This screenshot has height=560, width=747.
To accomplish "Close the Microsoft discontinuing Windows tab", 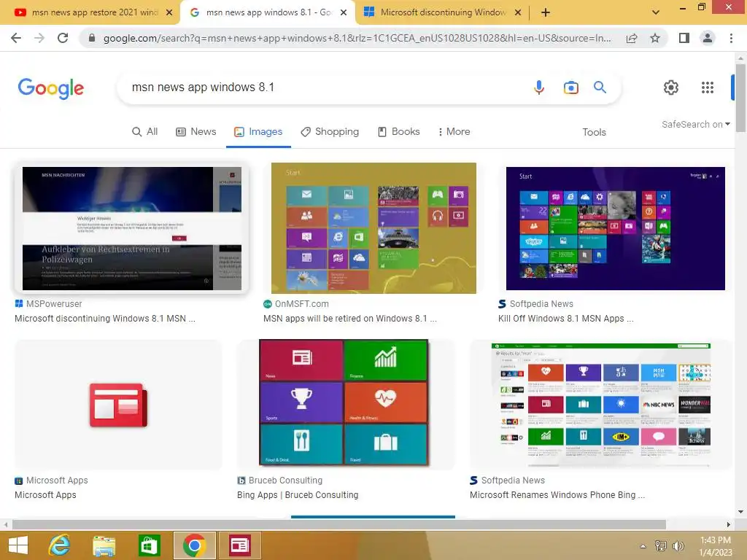I will click(518, 12).
